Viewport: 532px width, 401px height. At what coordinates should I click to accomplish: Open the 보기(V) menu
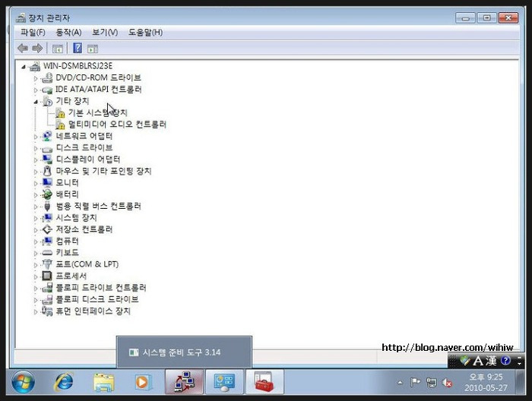coord(105,33)
